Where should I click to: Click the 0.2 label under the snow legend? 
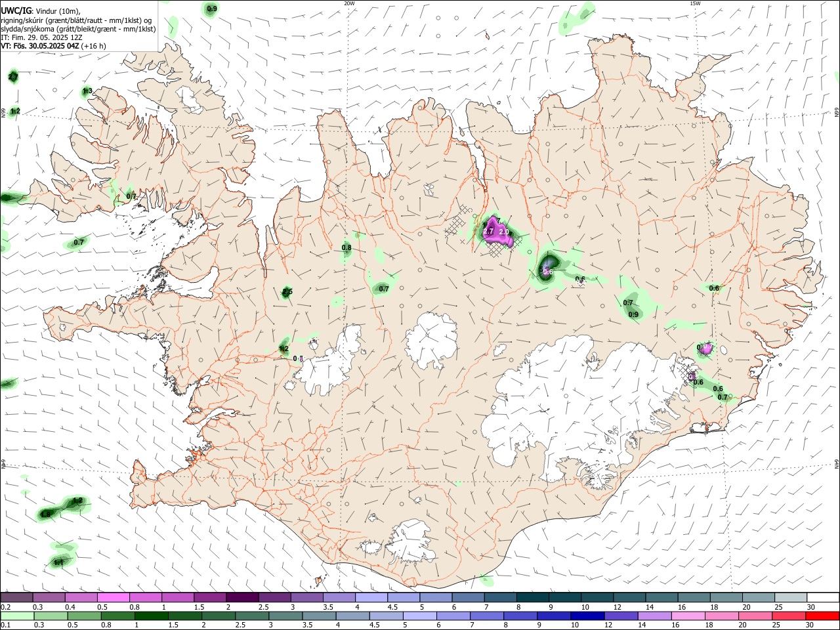pyautogui.click(x=5, y=607)
